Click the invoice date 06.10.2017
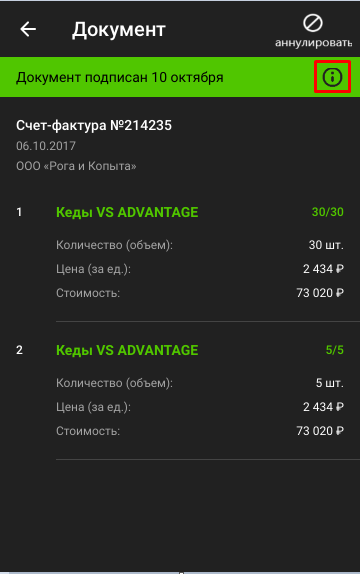Image resolution: width=360 pixels, height=574 pixels. pyautogui.click(x=46, y=146)
